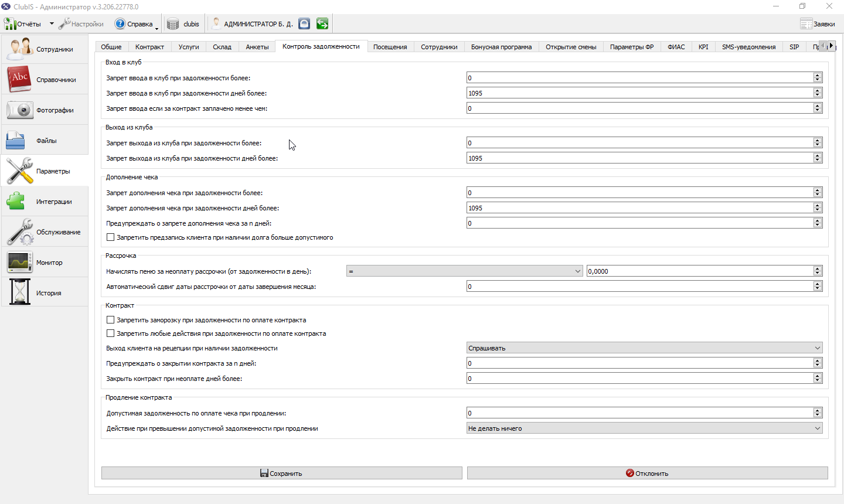Open the Заявки list icon
Viewport: 844px width, 504px height.
(x=806, y=24)
